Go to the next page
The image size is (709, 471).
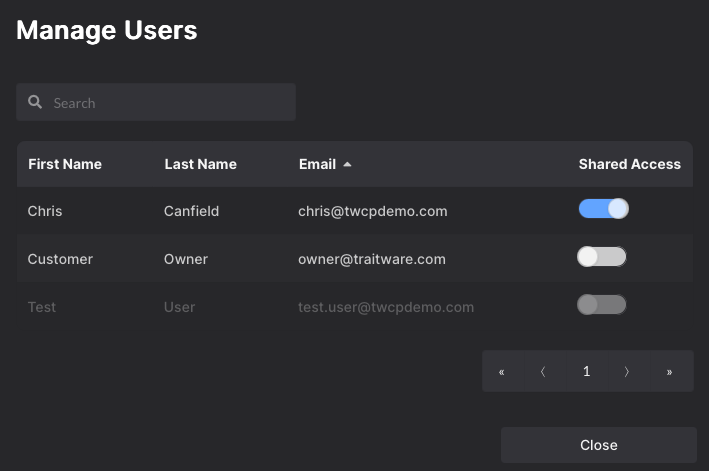click(x=627, y=371)
